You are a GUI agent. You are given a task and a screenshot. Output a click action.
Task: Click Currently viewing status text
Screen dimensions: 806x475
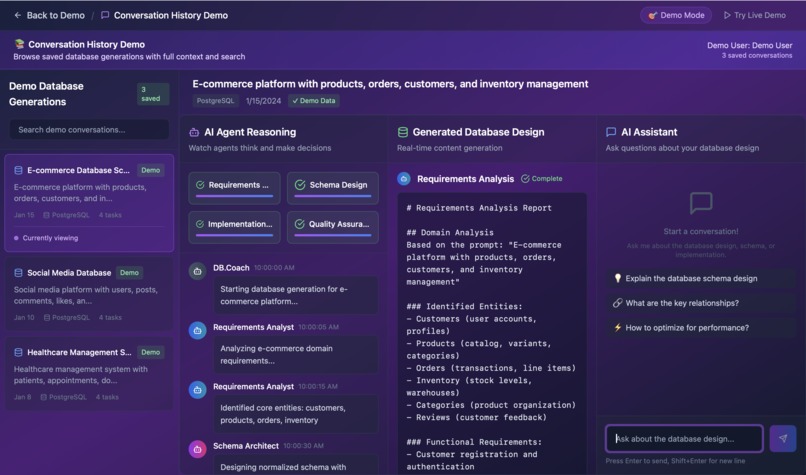(50, 238)
